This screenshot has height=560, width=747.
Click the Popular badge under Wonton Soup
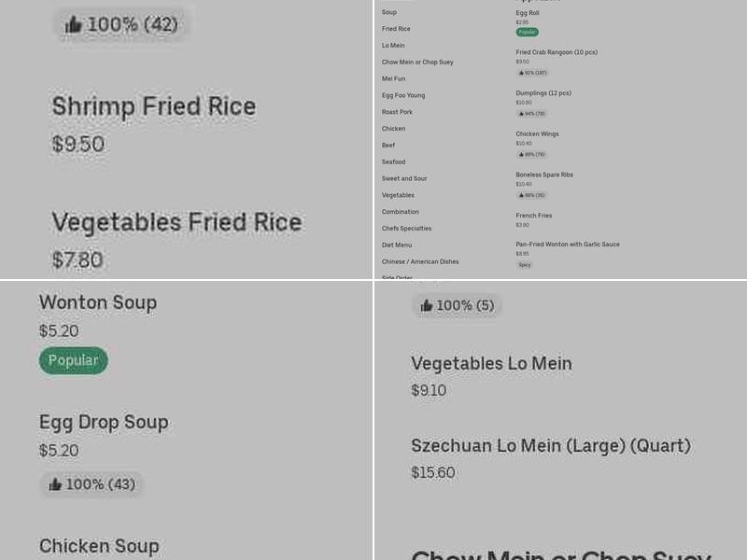coord(73,360)
